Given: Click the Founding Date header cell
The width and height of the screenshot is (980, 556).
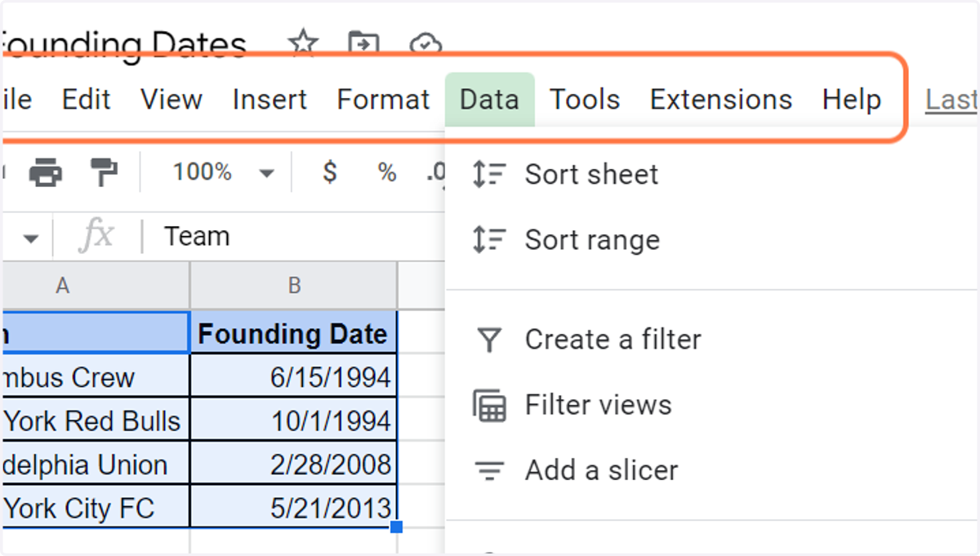Looking at the screenshot, I should pyautogui.click(x=294, y=333).
